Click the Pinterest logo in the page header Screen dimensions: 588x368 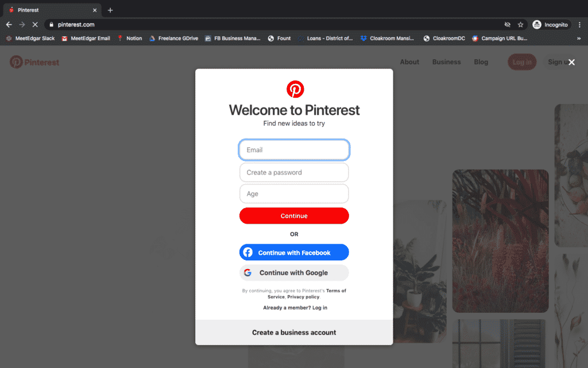pyautogui.click(x=34, y=62)
